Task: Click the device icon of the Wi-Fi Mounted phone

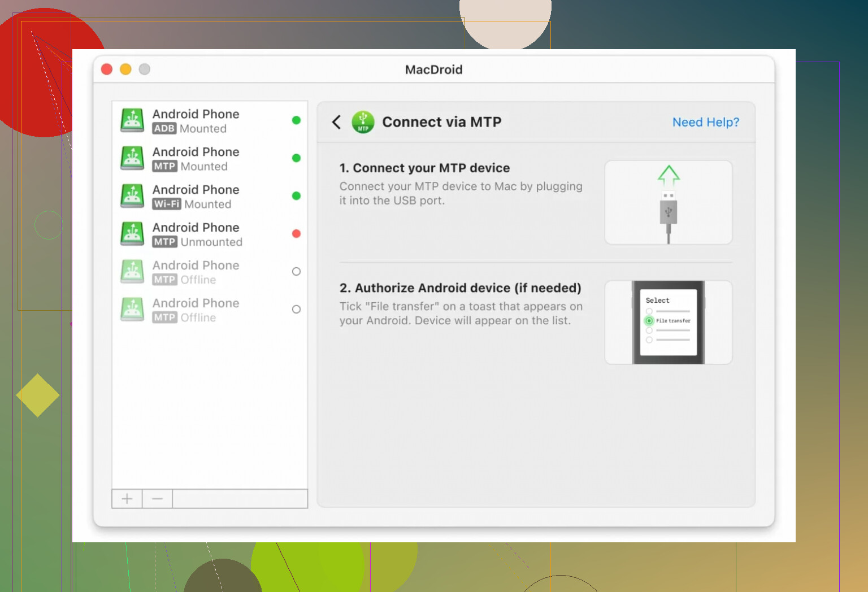Action: [132, 196]
